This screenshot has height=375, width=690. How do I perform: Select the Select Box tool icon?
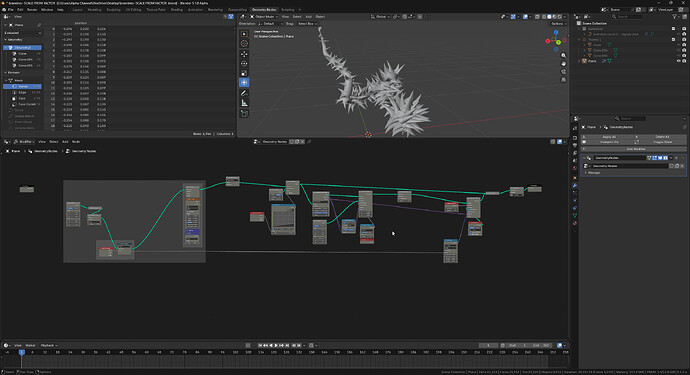244,33
